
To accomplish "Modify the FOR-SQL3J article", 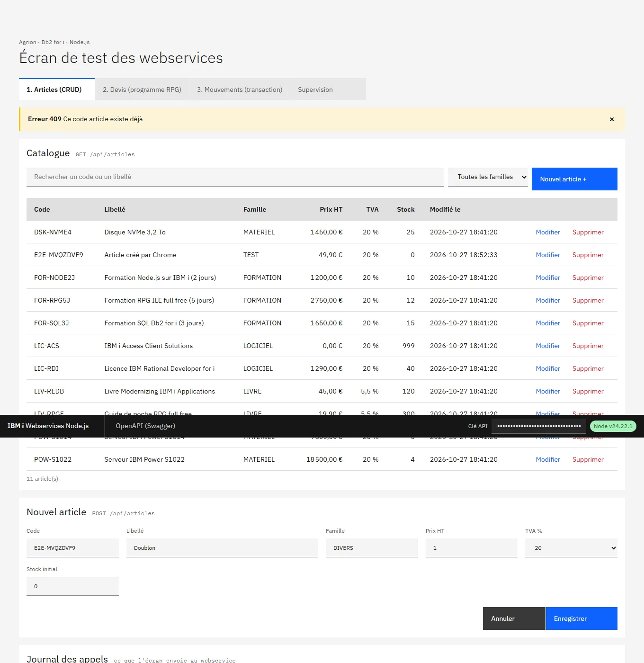I will [x=548, y=323].
